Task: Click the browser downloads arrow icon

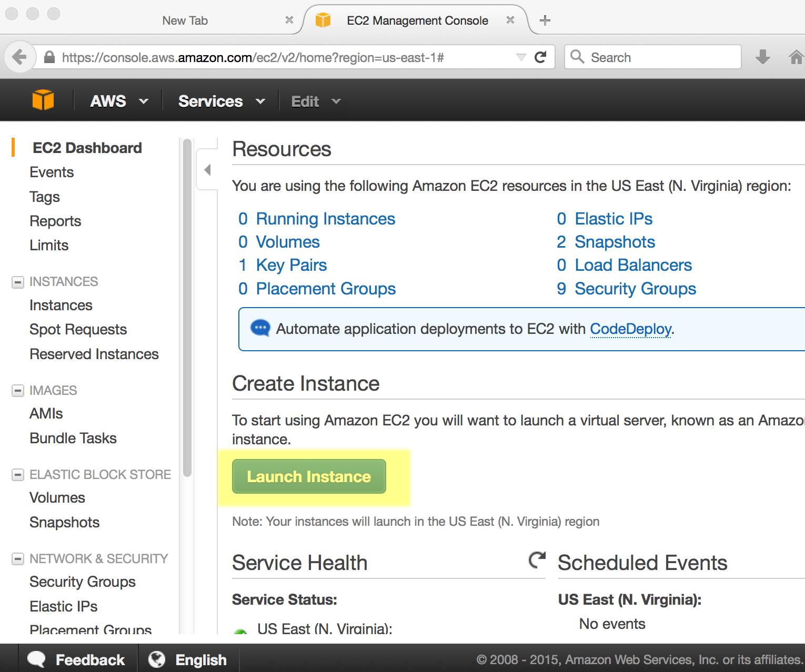Action: 762,57
